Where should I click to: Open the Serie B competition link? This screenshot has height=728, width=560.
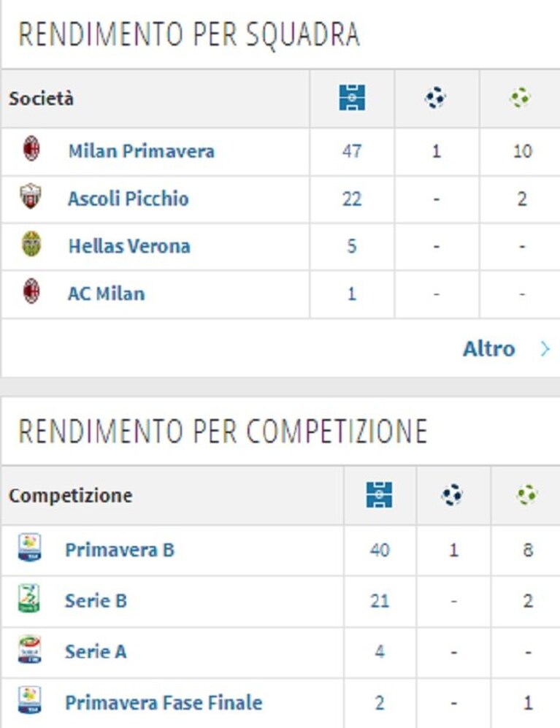(x=96, y=600)
